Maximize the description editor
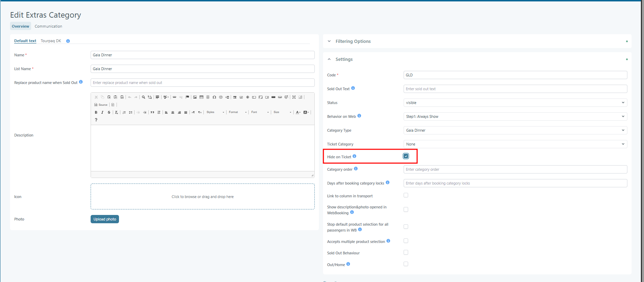 [294, 97]
